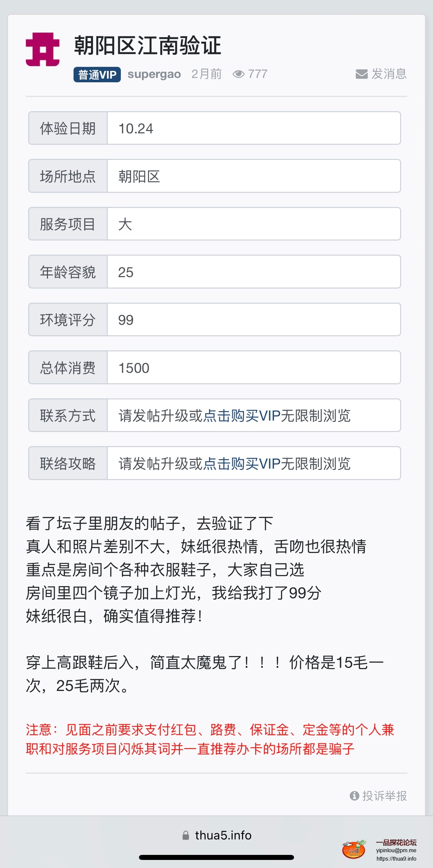Click the 体验日期 field showing 10.24

pos(253,128)
